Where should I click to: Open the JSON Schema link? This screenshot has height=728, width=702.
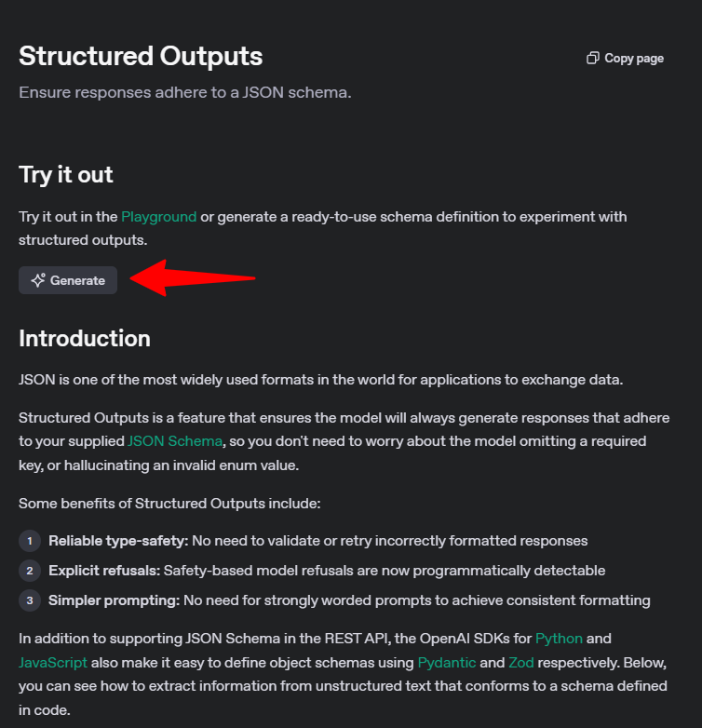pyautogui.click(x=175, y=441)
